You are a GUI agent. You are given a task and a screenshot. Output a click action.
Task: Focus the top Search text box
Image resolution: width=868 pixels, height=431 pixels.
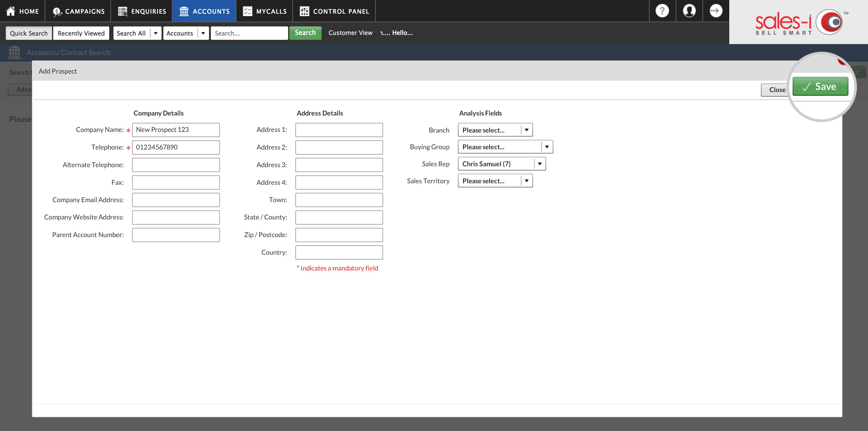click(x=249, y=33)
